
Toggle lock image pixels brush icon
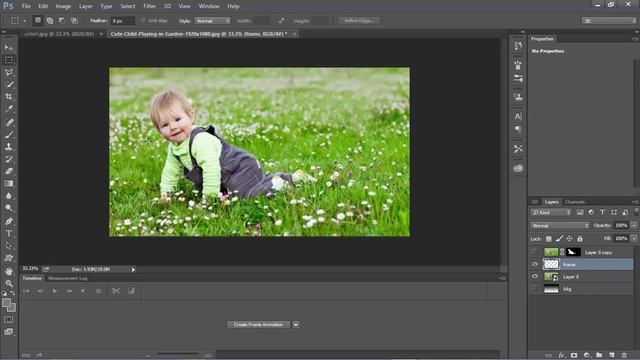pos(559,238)
